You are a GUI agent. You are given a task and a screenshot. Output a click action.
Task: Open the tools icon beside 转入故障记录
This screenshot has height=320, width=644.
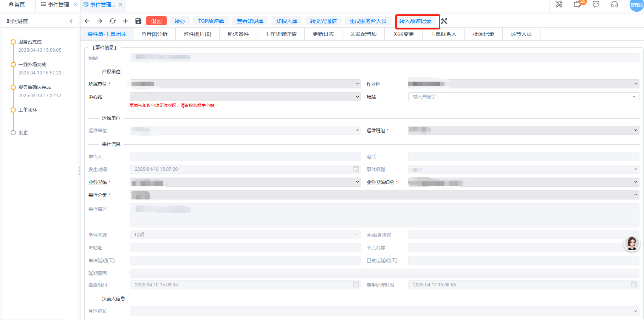(x=444, y=21)
